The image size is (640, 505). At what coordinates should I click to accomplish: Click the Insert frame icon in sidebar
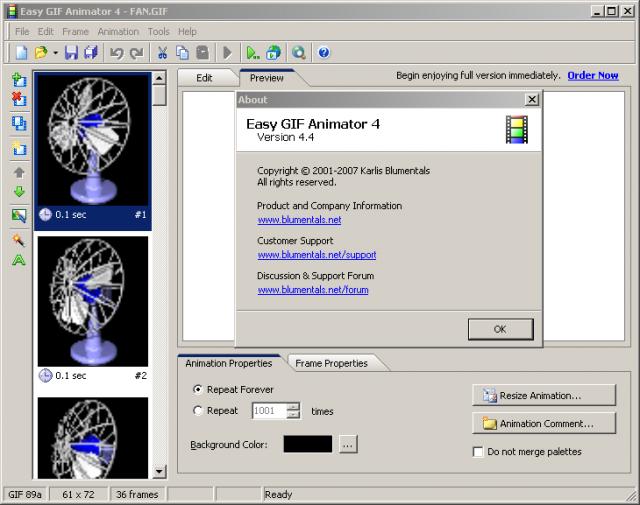click(x=19, y=79)
